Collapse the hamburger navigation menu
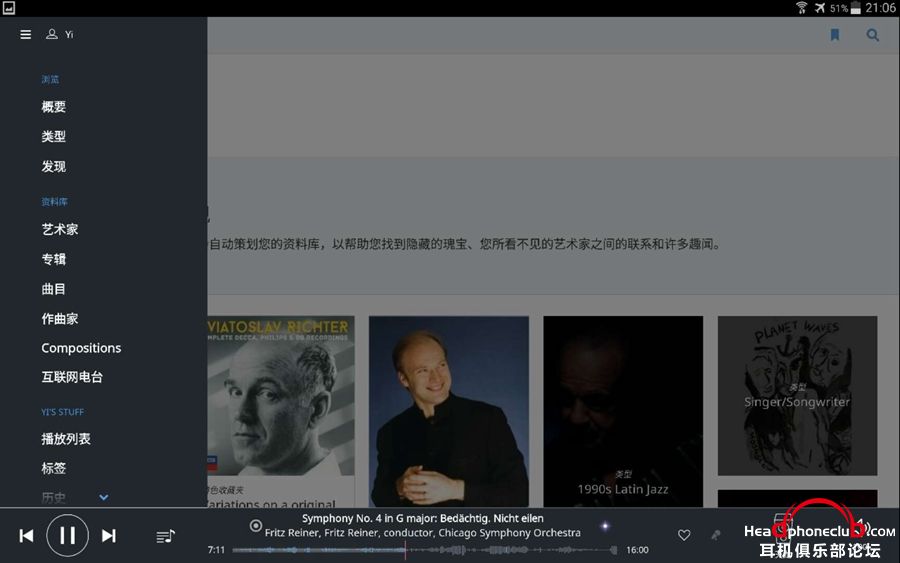The width and height of the screenshot is (900, 563). click(25, 34)
